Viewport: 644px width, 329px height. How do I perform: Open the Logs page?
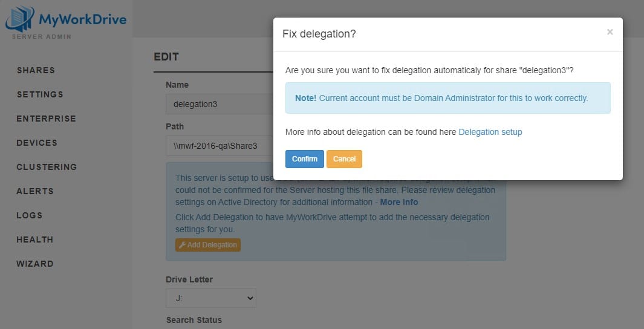tap(30, 215)
